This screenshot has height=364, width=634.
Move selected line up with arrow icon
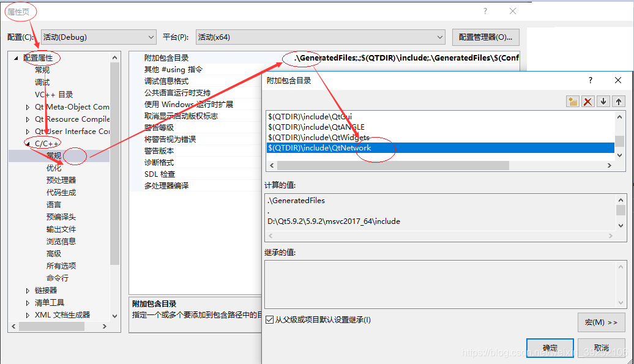pyautogui.click(x=619, y=102)
